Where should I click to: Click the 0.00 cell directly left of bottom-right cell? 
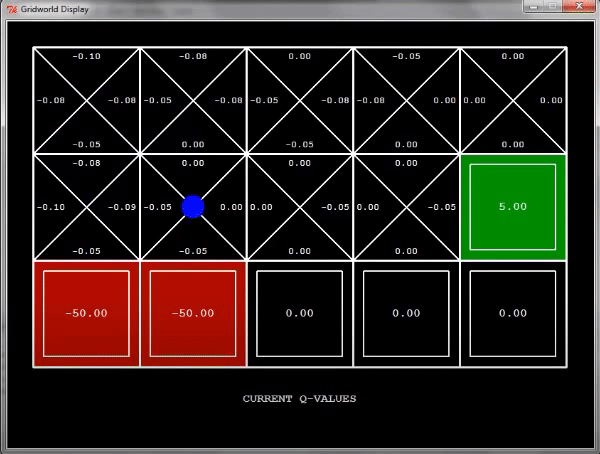[x=406, y=314]
